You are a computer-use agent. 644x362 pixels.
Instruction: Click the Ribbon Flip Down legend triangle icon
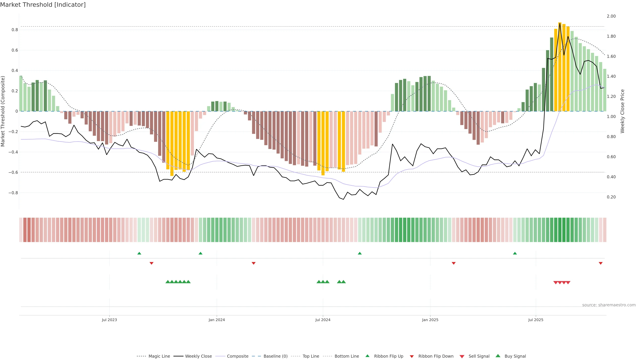click(x=412, y=356)
